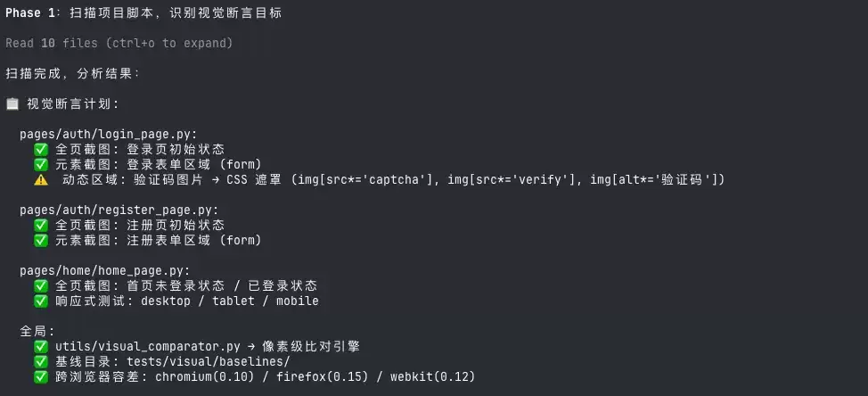Viewport: 868px width, 396px height.
Task: Expand the 'Read 10 files' collapsed line
Action: (119, 43)
